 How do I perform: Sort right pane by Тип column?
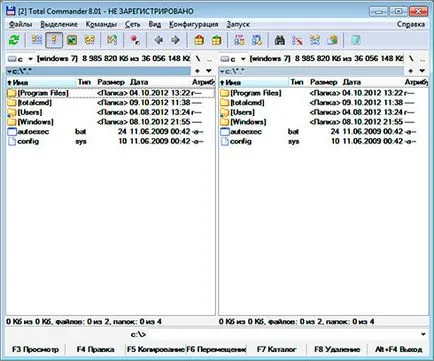[x=298, y=82]
